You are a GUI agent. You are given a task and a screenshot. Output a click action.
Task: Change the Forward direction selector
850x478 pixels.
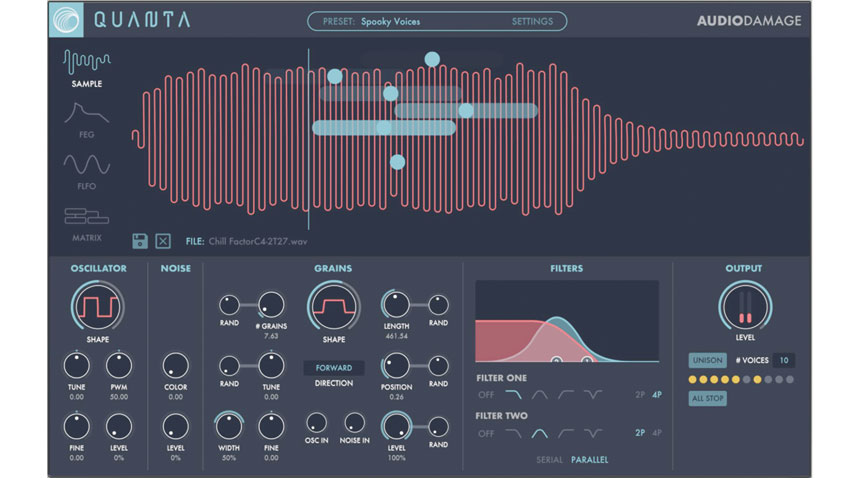(x=333, y=368)
